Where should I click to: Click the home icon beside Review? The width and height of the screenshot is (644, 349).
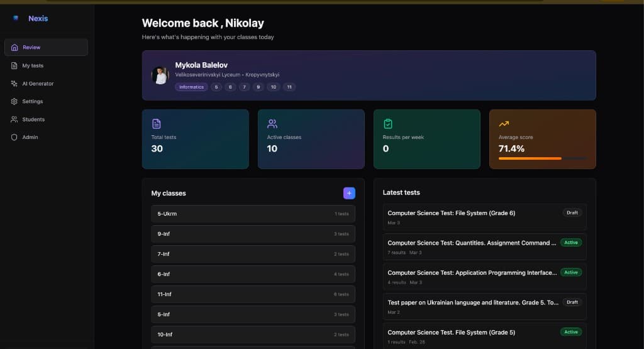14,47
